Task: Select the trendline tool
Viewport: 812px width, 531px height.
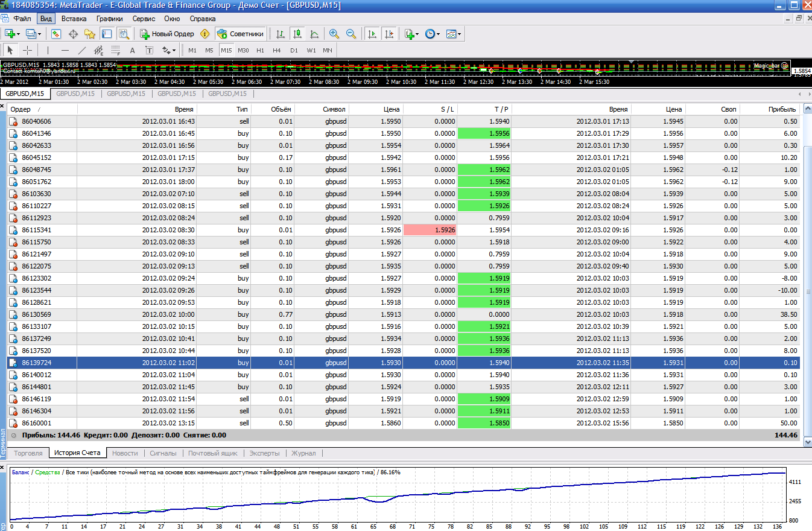Action: point(81,50)
